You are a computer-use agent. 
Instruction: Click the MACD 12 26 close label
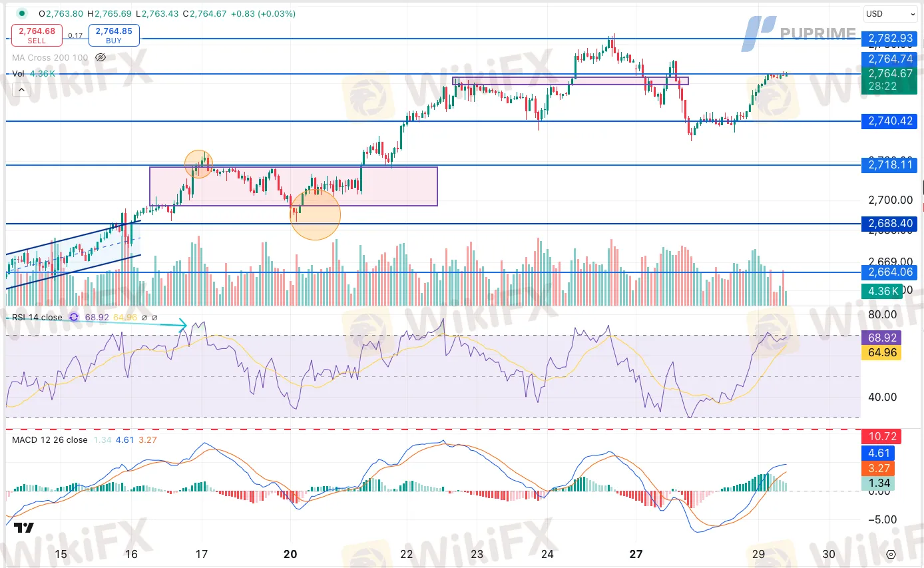pyautogui.click(x=50, y=440)
